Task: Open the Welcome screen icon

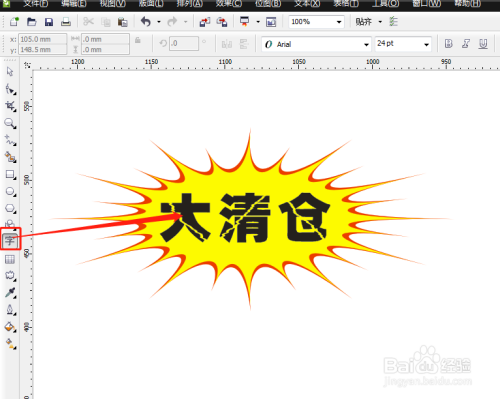Action: 271,22
